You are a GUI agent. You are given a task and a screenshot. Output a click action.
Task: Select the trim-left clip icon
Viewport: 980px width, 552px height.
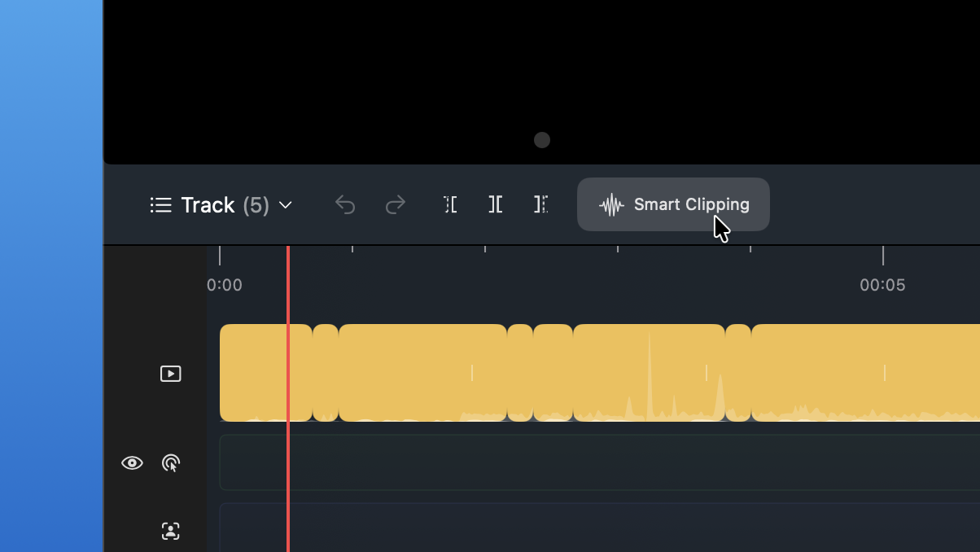[x=450, y=204]
